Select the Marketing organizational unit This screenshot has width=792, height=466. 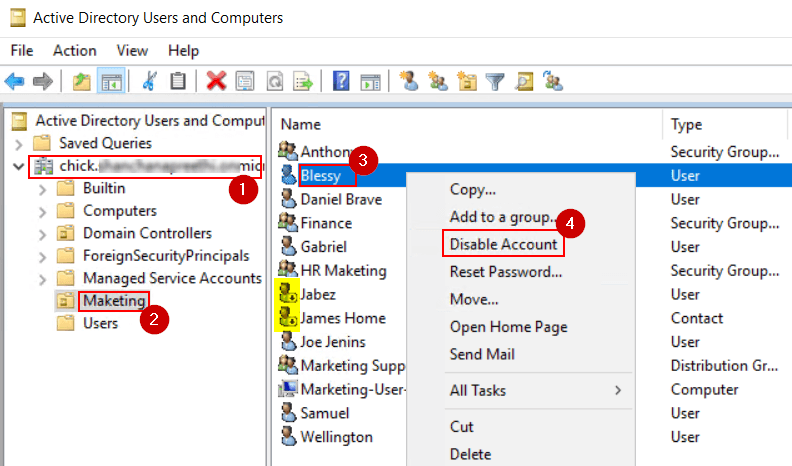(114, 300)
